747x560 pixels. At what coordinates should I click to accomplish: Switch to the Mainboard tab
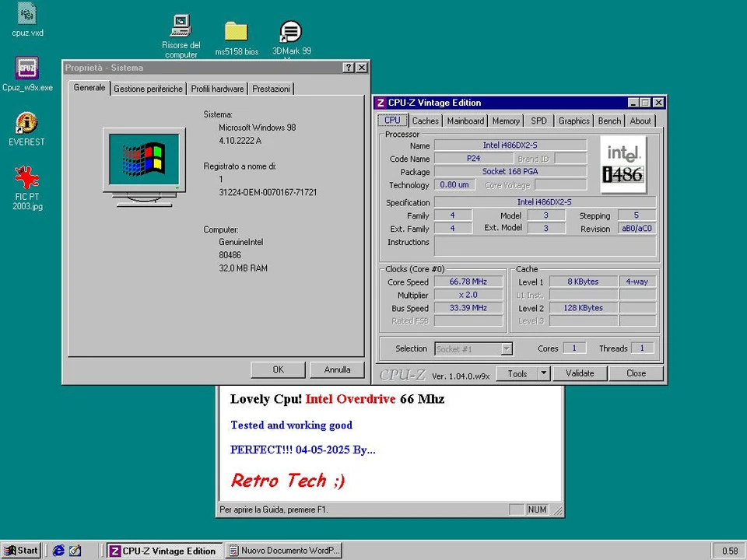[465, 121]
